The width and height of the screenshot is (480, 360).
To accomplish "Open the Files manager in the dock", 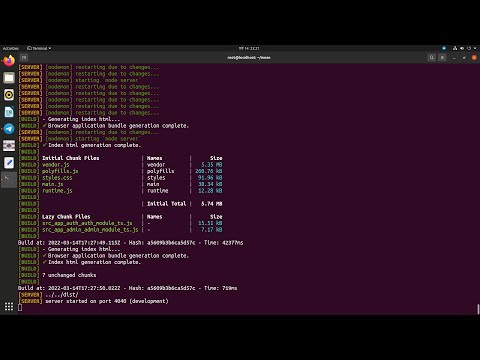I will tap(9, 78).
